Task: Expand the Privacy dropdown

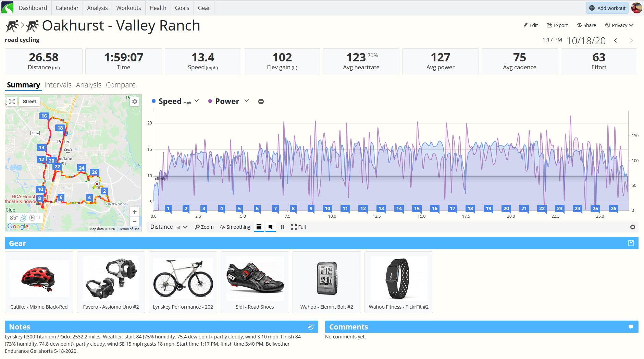Action: pyautogui.click(x=619, y=25)
